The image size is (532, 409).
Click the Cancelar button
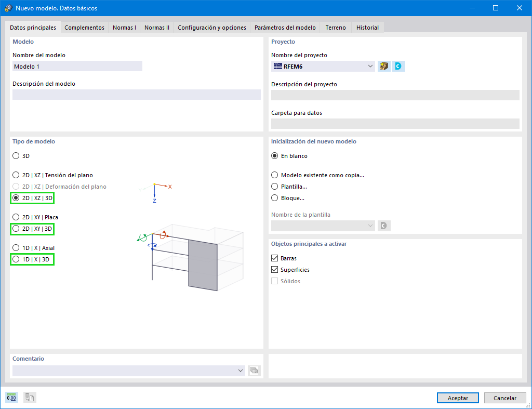[x=504, y=398]
